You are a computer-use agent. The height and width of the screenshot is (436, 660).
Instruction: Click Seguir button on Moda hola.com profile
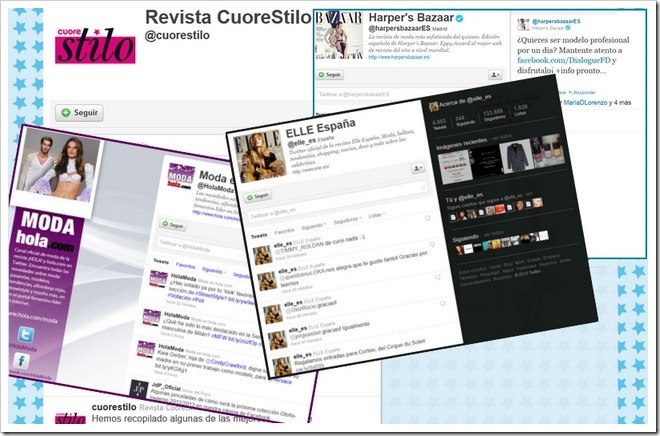click(x=173, y=225)
